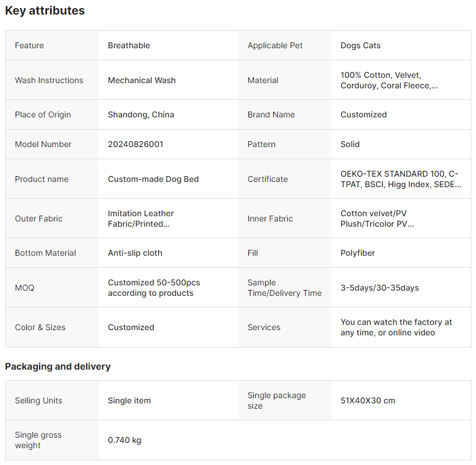Click the 3-5days/30-35days delivery time value
The image size is (476, 465).
point(380,288)
